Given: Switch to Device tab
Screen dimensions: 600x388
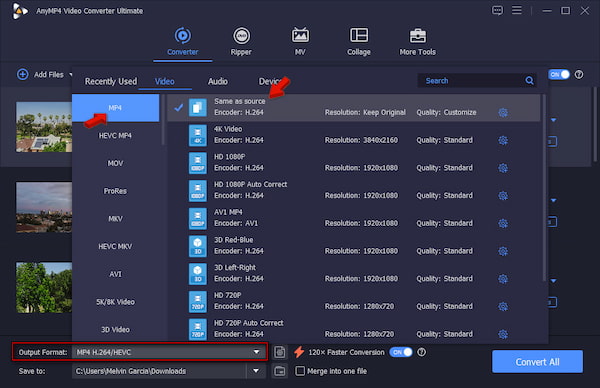Looking at the screenshot, I should [271, 81].
